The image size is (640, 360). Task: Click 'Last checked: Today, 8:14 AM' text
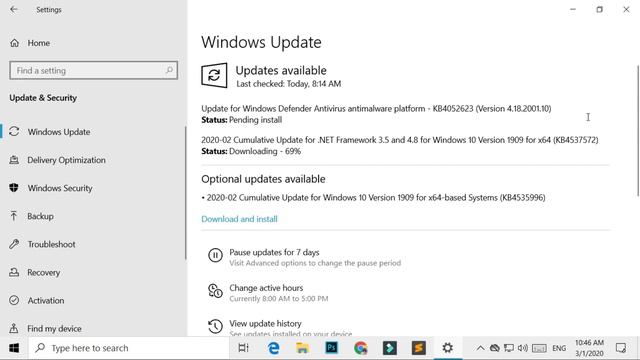coord(289,84)
